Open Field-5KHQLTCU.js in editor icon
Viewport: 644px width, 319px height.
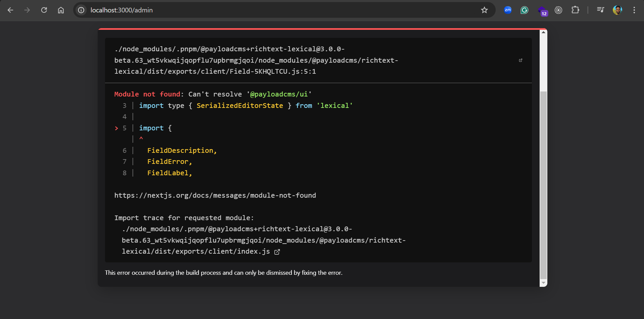(521, 60)
